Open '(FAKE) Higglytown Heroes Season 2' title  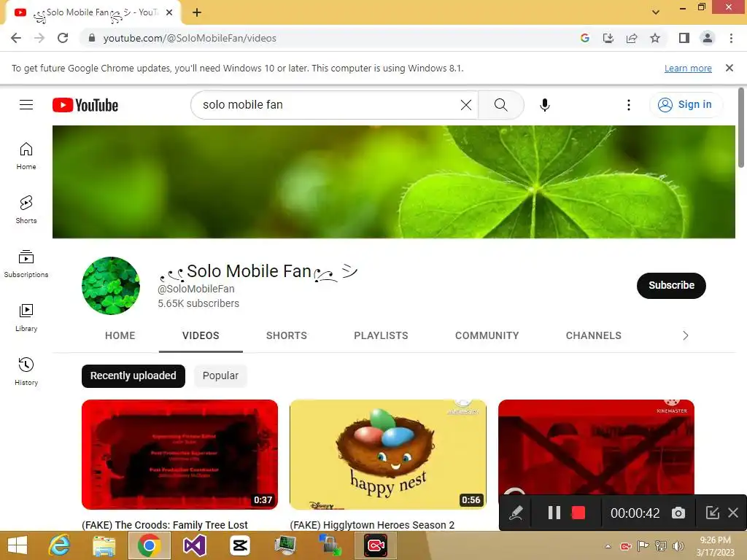click(x=372, y=525)
